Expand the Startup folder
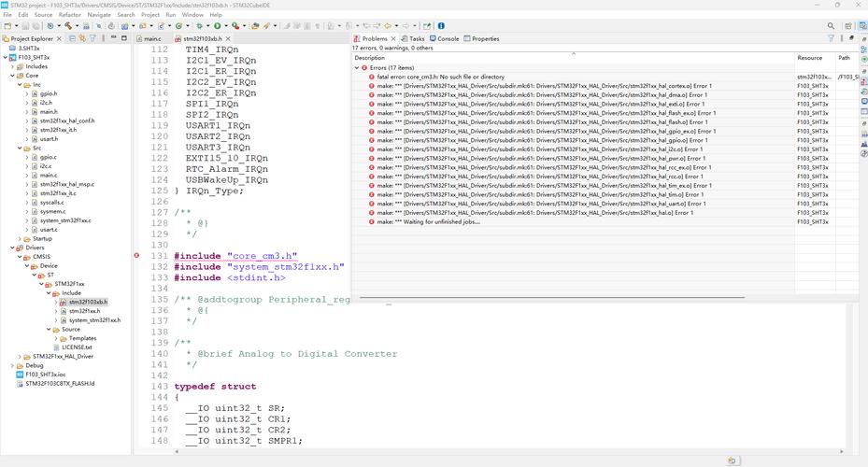 click(x=20, y=238)
